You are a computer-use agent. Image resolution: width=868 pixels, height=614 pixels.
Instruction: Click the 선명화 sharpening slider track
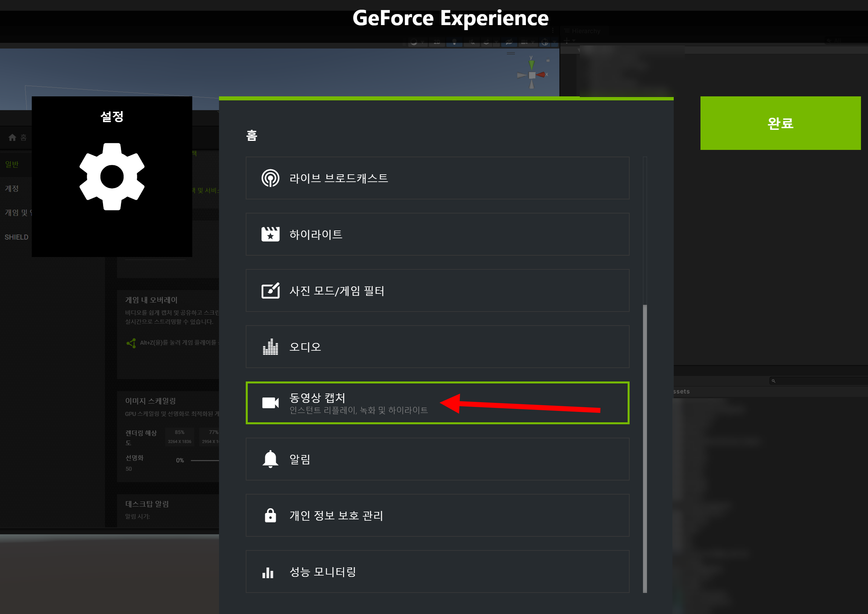[205, 460]
